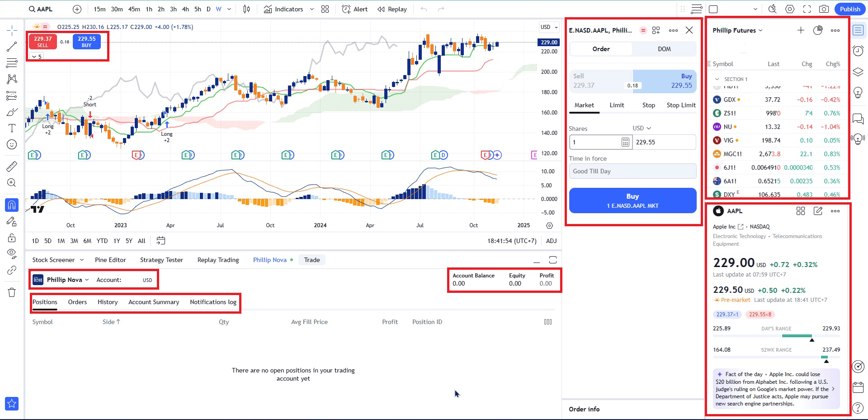Viewport: 868px width, 420px height.
Task: Start bar Replay mode
Action: point(392,9)
